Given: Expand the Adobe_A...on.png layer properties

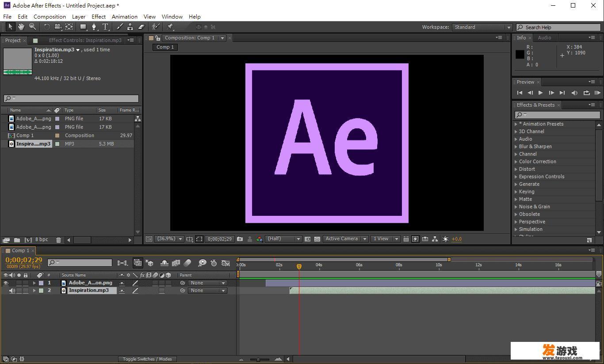Looking at the screenshot, I should point(34,283).
